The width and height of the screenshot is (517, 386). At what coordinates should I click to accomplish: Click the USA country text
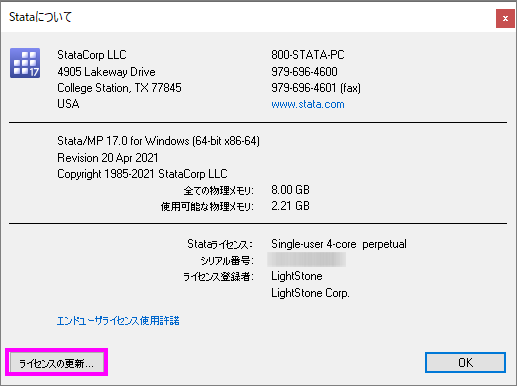(68, 104)
